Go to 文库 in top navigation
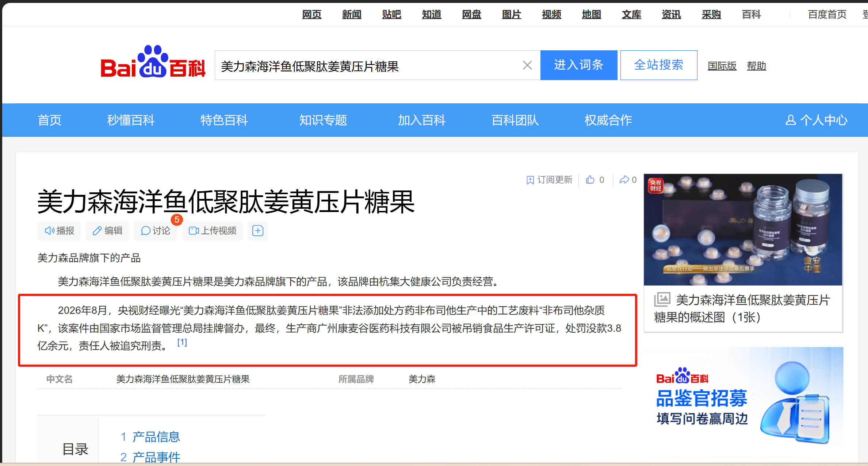 (x=631, y=15)
